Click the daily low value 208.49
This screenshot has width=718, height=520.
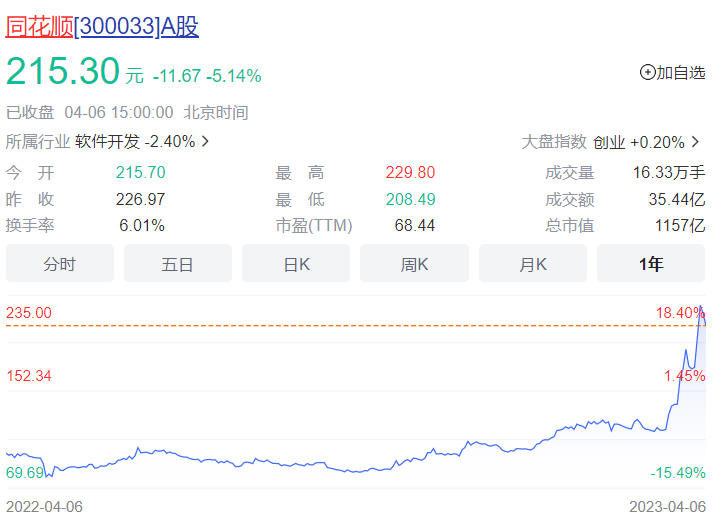tap(410, 199)
